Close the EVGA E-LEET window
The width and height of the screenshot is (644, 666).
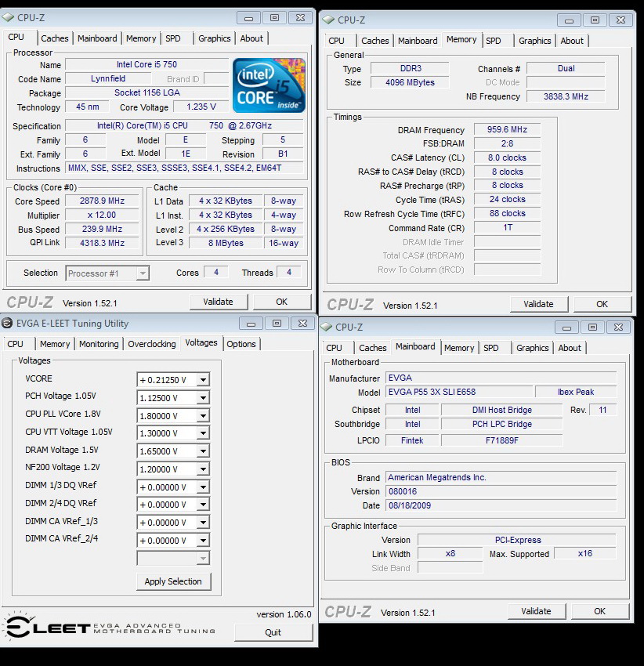(302, 324)
